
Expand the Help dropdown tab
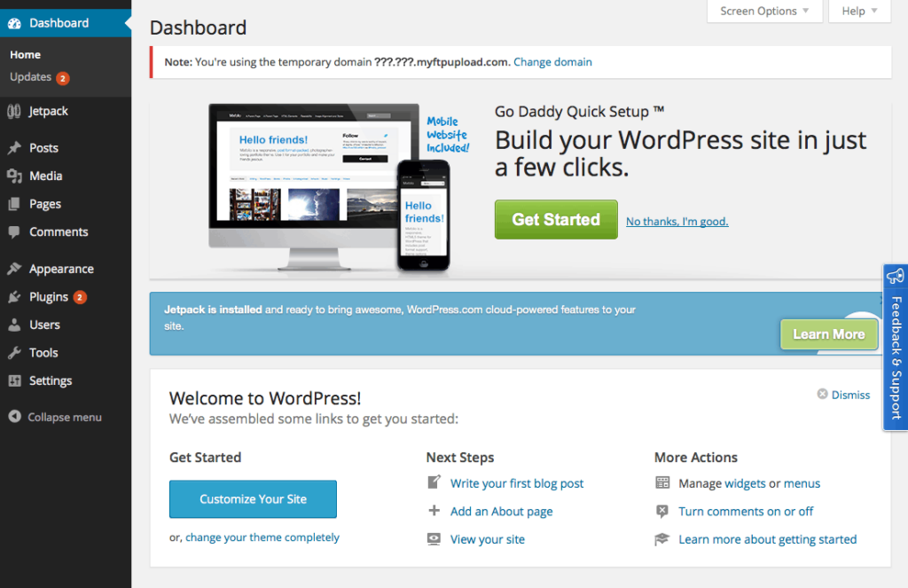859,11
